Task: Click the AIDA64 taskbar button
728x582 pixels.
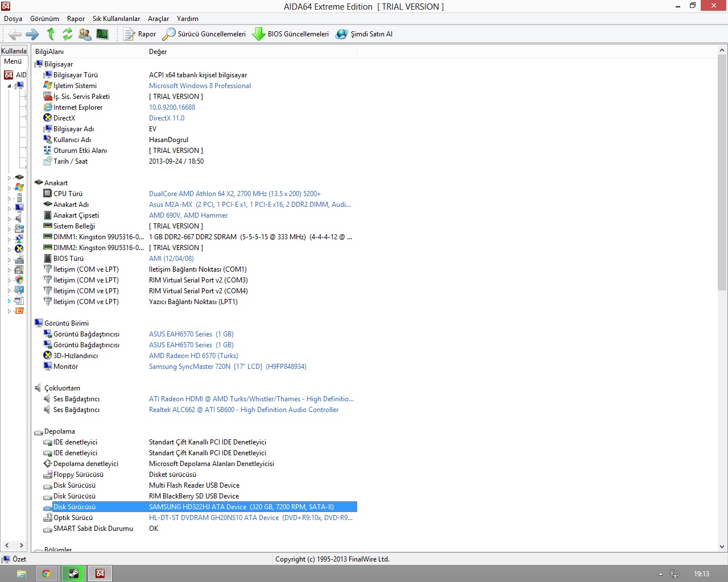Action: click(x=100, y=574)
